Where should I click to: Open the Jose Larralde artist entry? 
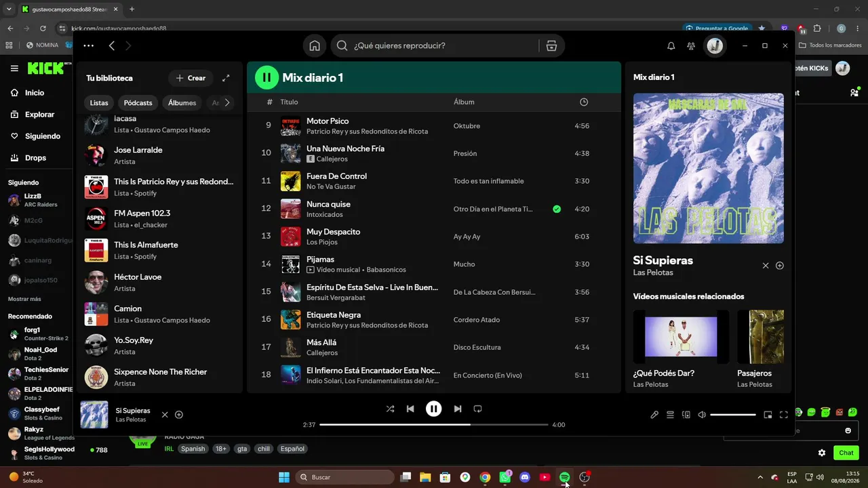click(x=159, y=155)
